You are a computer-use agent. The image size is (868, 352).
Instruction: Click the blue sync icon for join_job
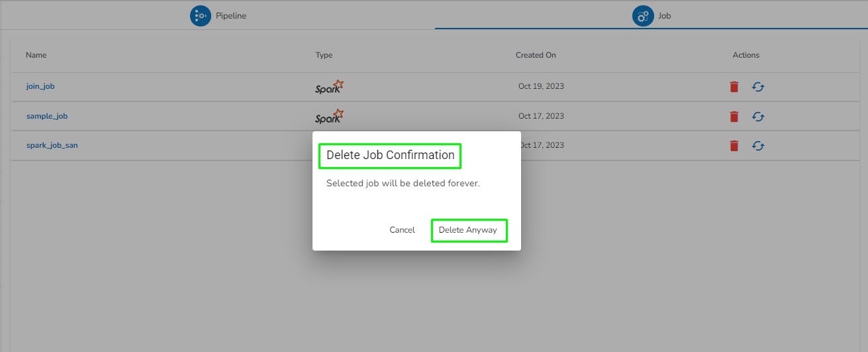pyautogui.click(x=758, y=87)
